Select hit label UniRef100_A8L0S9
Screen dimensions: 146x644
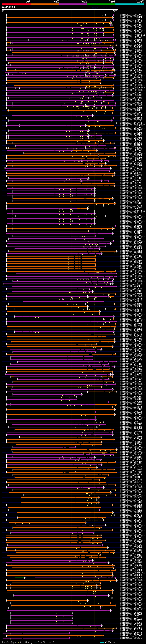click(131, 326)
